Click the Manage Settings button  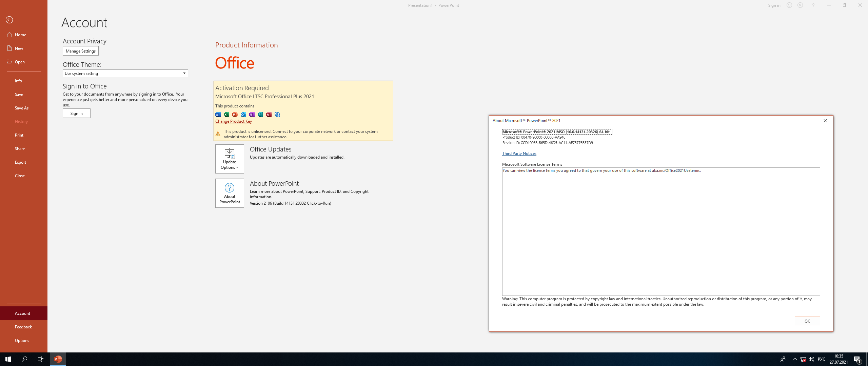coord(81,51)
